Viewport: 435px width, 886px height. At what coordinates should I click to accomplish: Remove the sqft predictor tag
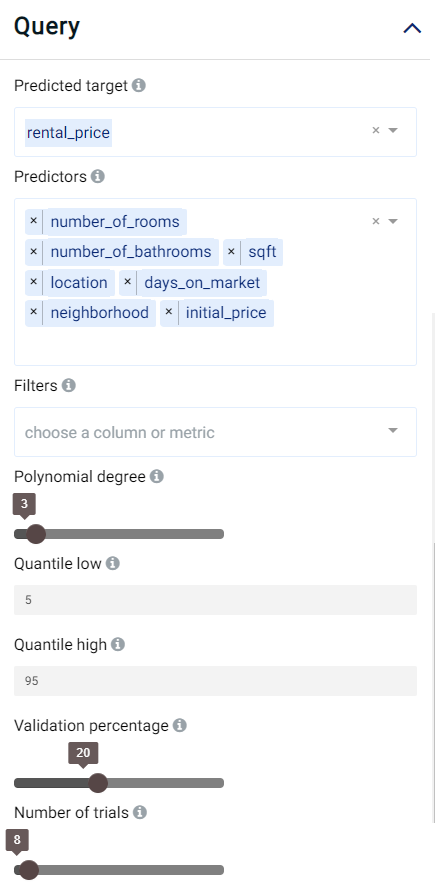(x=231, y=251)
